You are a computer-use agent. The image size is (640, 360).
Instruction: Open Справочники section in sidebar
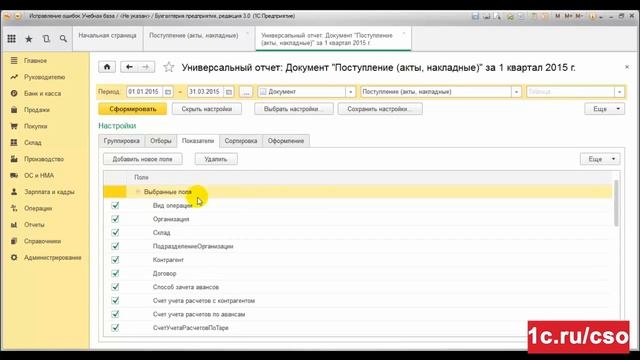pyautogui.click(x=42, y=241)
